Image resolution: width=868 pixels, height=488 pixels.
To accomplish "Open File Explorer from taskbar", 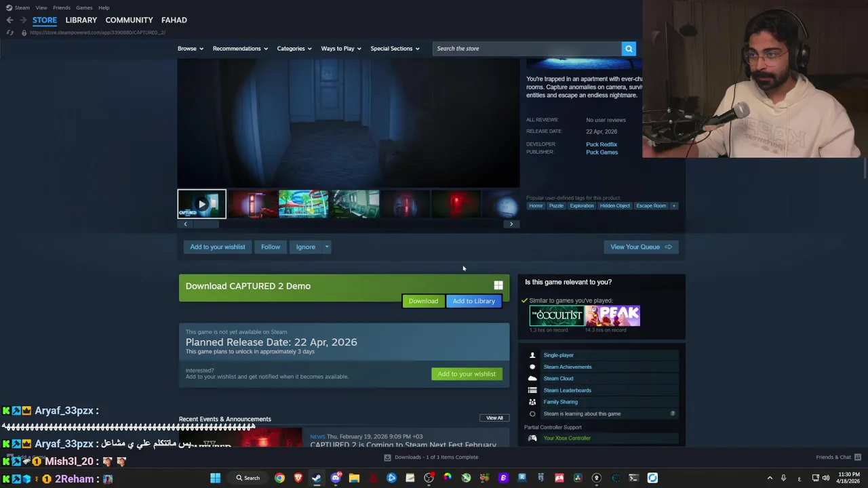I will pos(354,478).
